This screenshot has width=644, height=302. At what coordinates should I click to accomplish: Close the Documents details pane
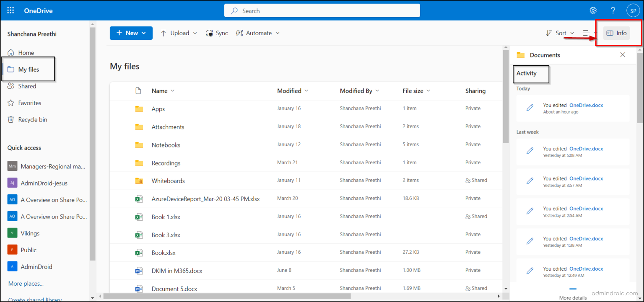(x=623, y=55)
